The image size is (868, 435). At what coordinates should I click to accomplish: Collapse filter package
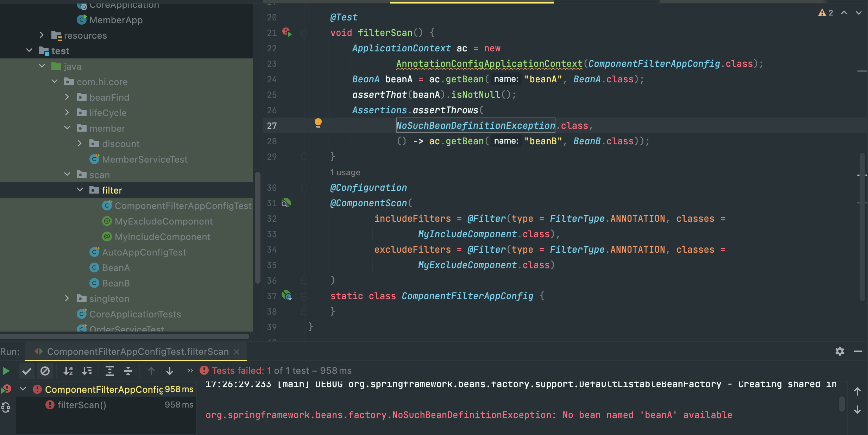coord(80,190)
